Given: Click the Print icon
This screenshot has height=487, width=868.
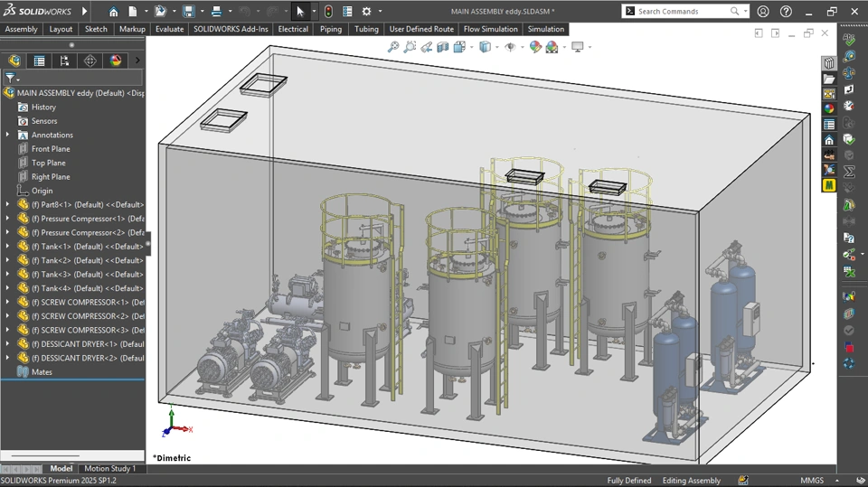Looking at the screenshot, I should (216, 12).
